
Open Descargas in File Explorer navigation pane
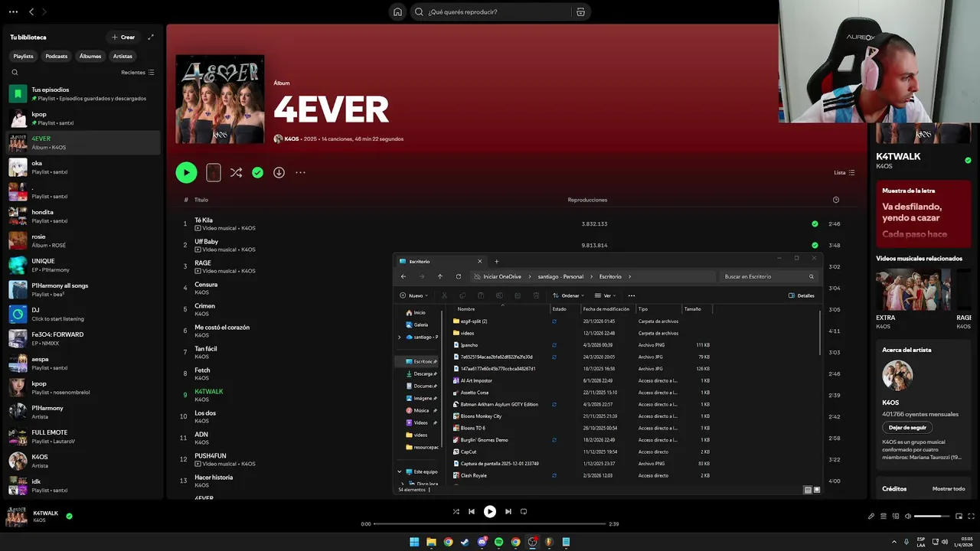421,373
